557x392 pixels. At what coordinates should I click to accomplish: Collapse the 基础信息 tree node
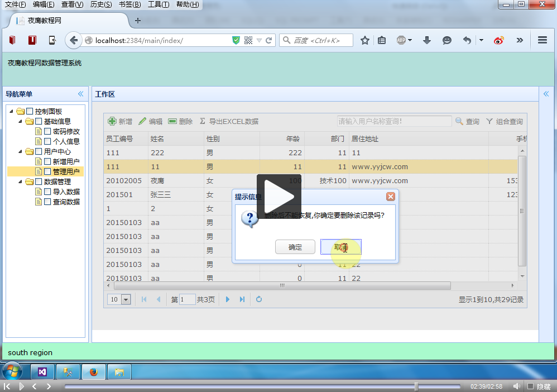click(x=21, y=121)
